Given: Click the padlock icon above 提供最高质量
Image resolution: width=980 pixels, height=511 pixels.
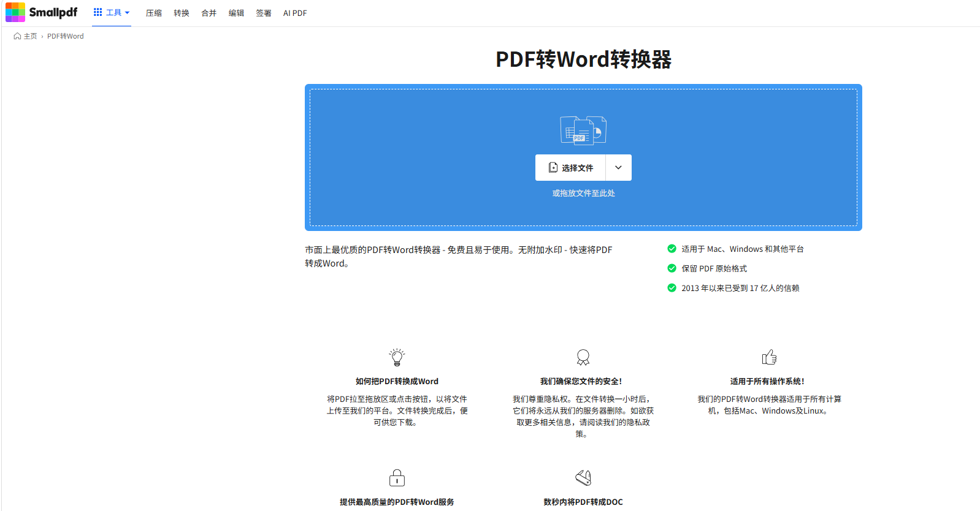Looking at the screenshot, I should 397,477.
